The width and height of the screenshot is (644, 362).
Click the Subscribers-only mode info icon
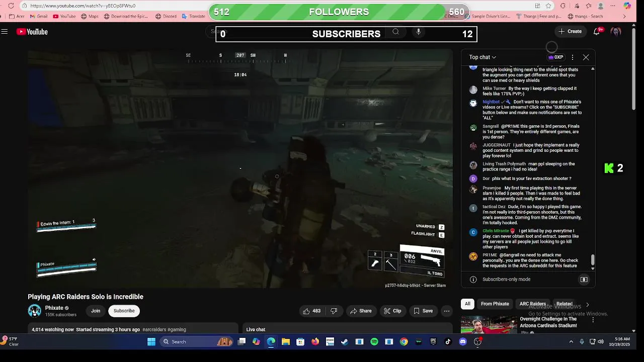(x=473, y=280)
